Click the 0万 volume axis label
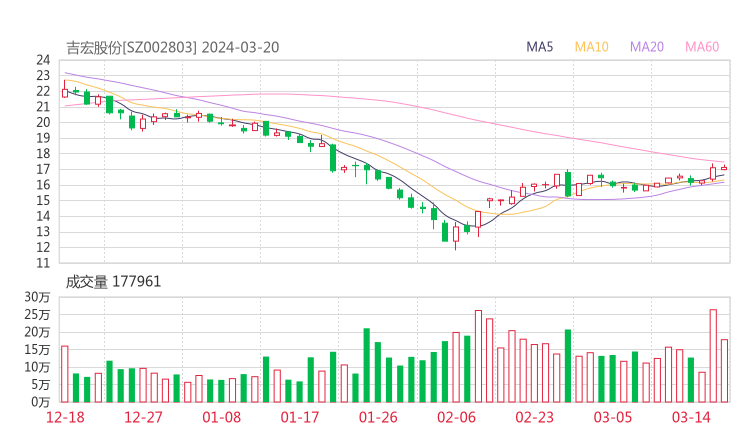Screen dimensions: 740x440 pyautogui.click(x=40, y=402)
